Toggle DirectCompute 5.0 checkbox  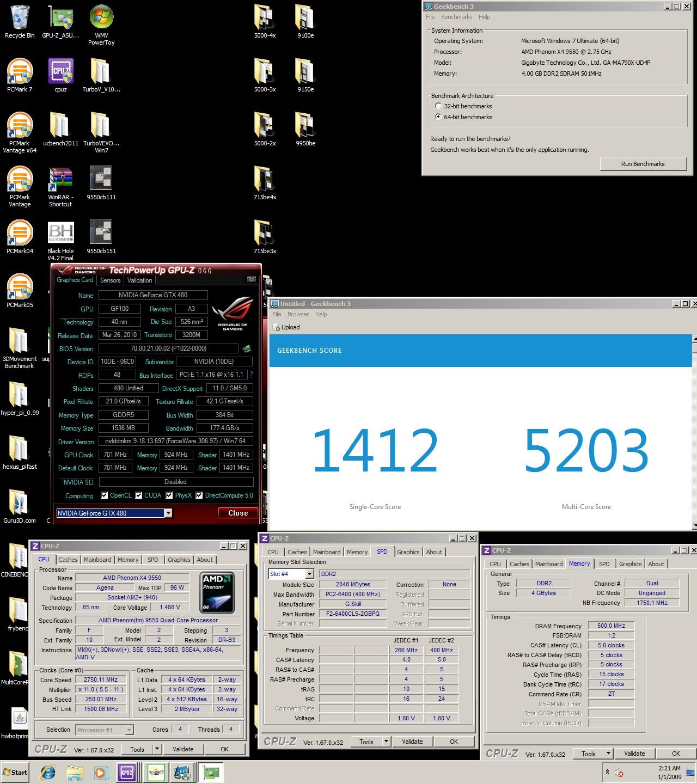pyautogui.click(x=199, y=495)
